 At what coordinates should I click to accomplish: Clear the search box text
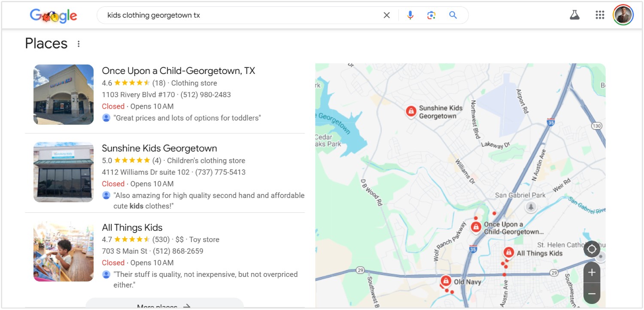point(386,15)
